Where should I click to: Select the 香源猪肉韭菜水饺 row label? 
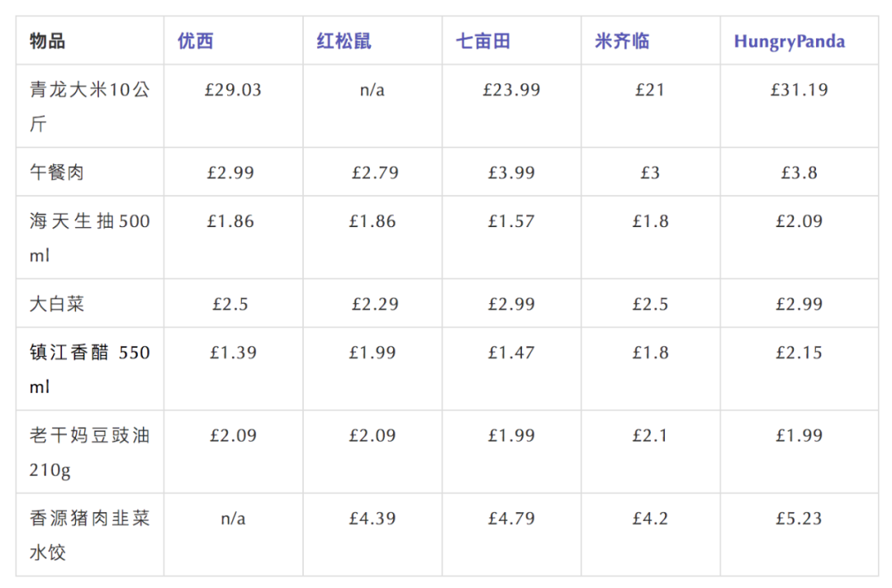pyautogui.click(x=89, y=534)
